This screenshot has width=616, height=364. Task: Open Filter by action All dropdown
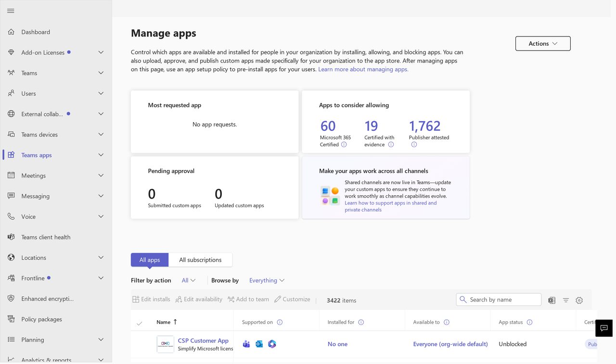[189, 280]
